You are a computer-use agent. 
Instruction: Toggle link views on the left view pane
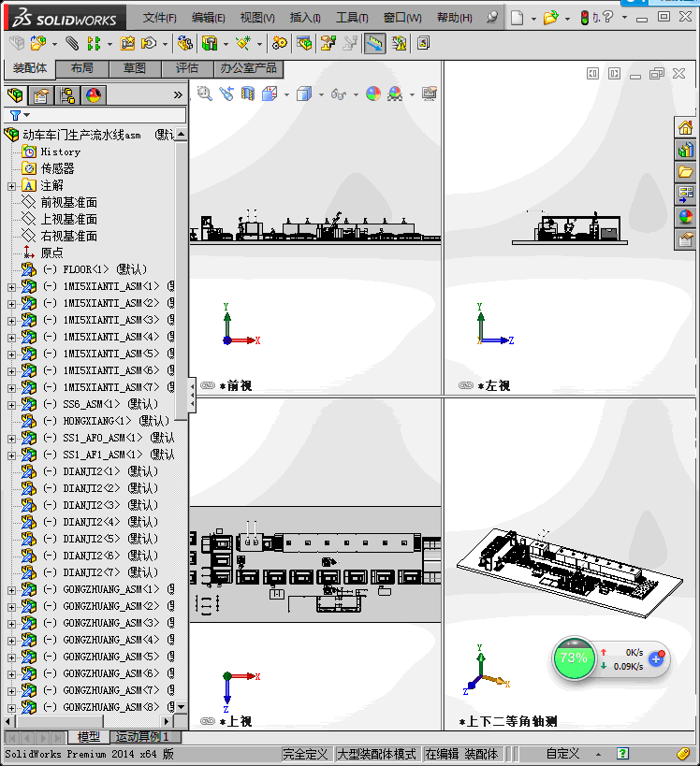point(466,385)
